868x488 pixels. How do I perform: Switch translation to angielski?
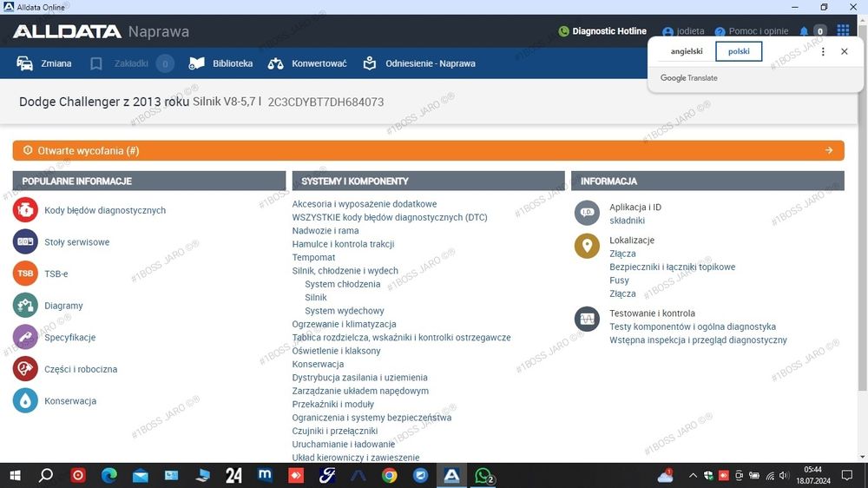[x=687, y=51]
